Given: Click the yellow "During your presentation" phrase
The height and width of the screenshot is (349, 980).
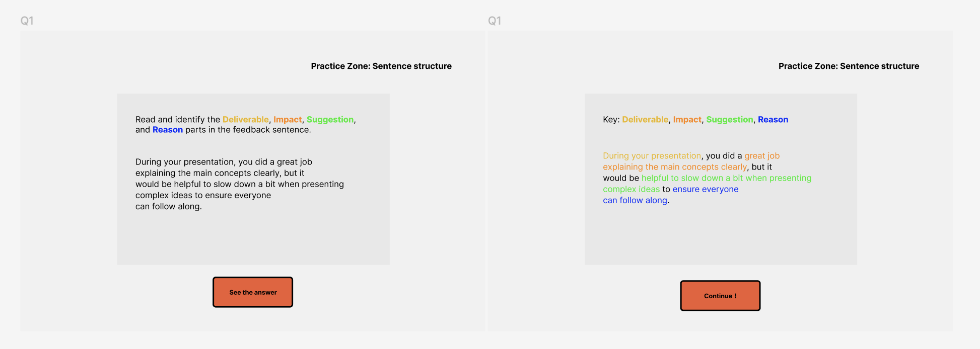Looking at the screenshot, I should point(652,156).
